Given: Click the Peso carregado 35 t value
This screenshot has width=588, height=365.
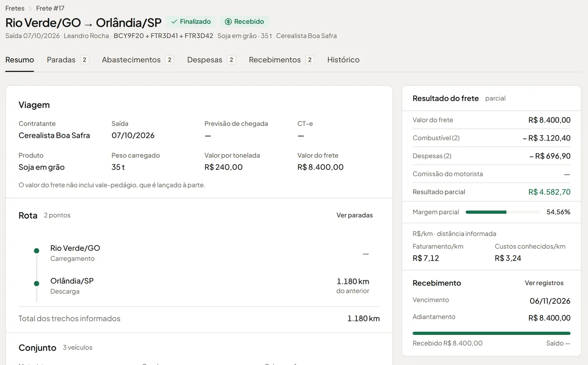Looking at the screenshot, I should pos(118,167).
